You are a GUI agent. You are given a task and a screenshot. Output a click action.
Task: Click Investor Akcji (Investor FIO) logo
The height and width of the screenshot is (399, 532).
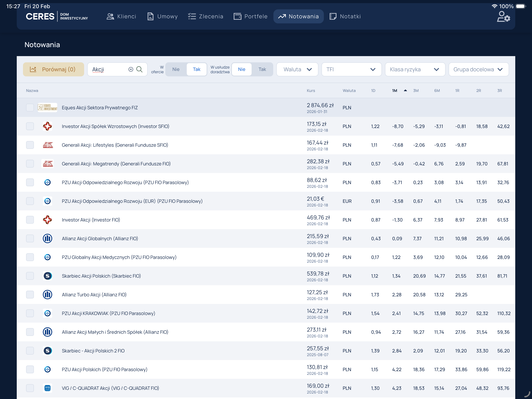point(47,220)
